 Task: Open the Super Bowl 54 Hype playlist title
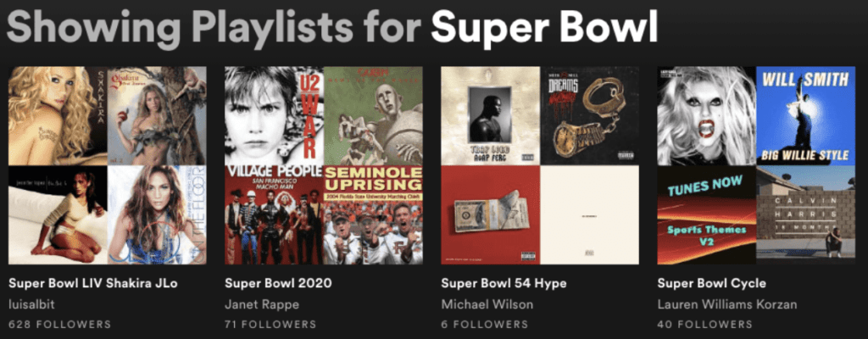pos(504,284)
